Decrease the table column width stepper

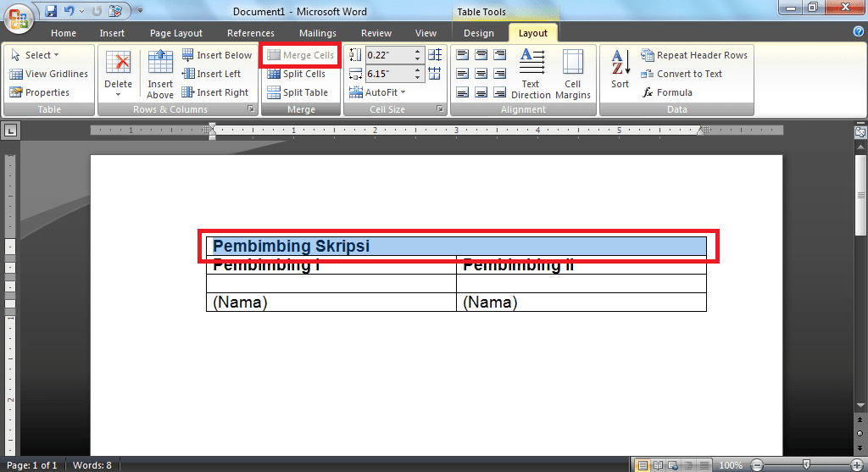tap(418, 77)
